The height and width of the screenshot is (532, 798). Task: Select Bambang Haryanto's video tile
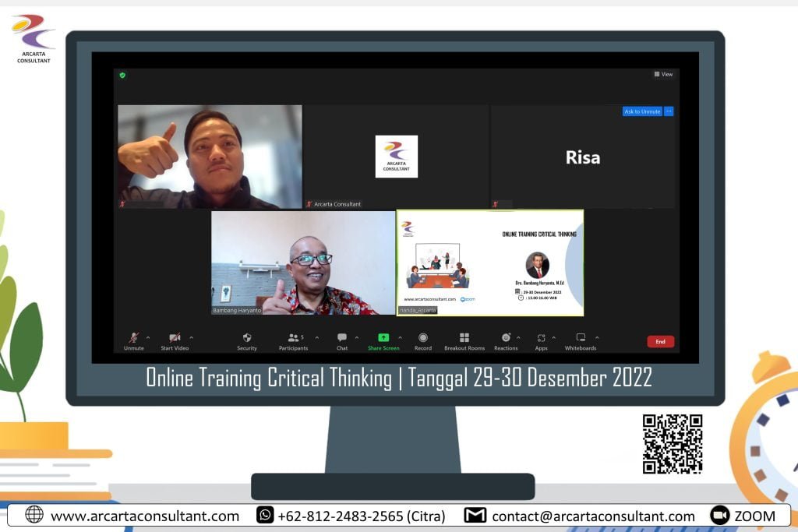tap(303, 263)
